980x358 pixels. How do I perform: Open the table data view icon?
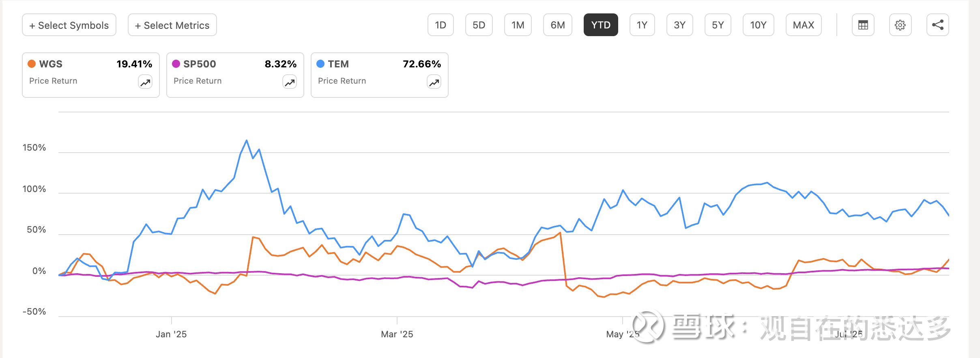tap(863, 25)
